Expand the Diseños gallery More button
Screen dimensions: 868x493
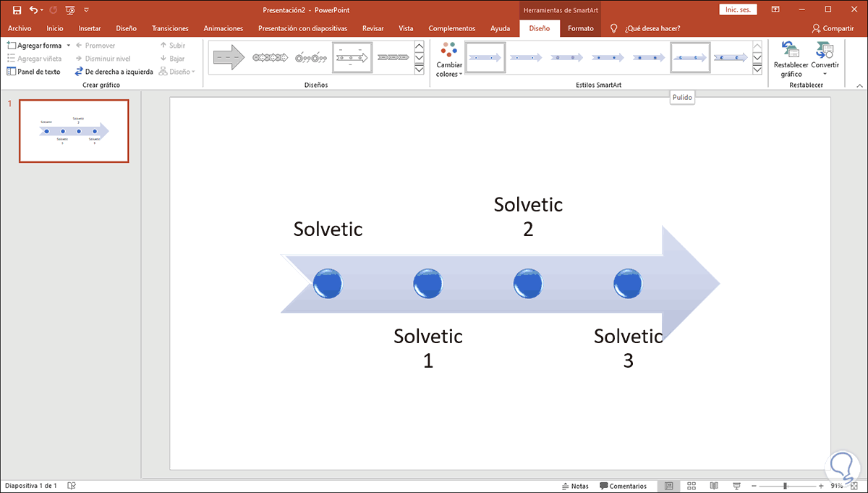coord(419,69)
